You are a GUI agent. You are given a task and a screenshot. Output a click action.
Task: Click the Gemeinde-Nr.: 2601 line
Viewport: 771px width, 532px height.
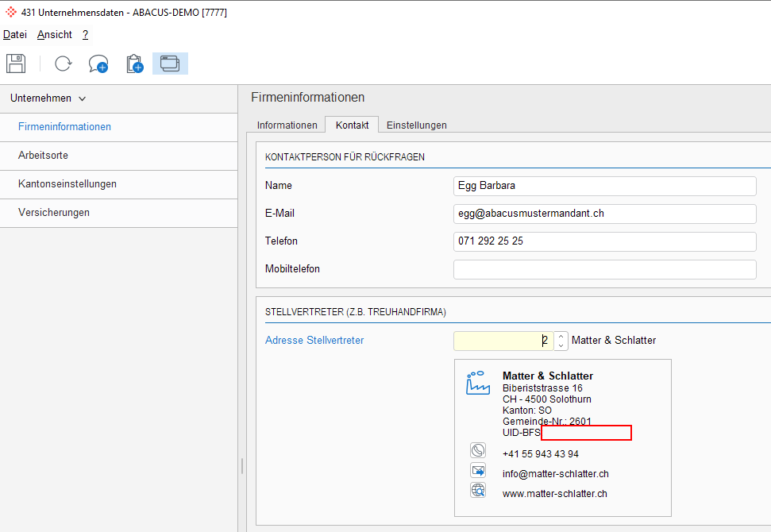click(547, 422)
